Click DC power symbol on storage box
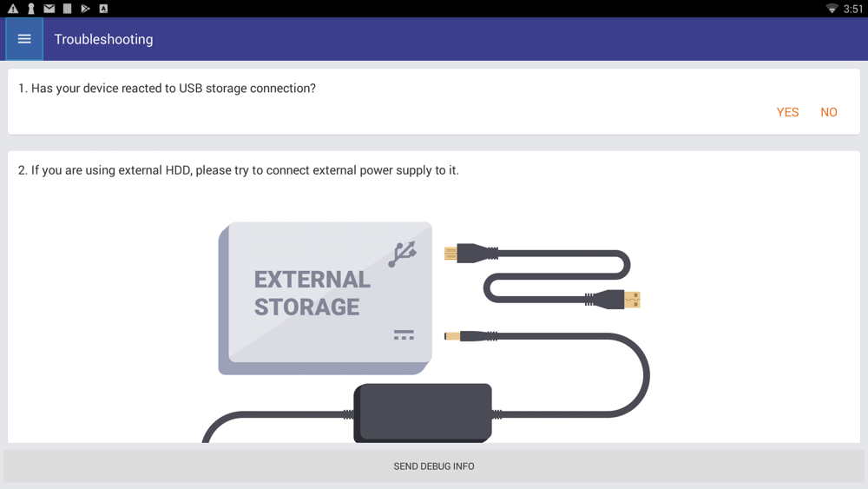Viewport: 868px width, 489px height. coord(404,334)
